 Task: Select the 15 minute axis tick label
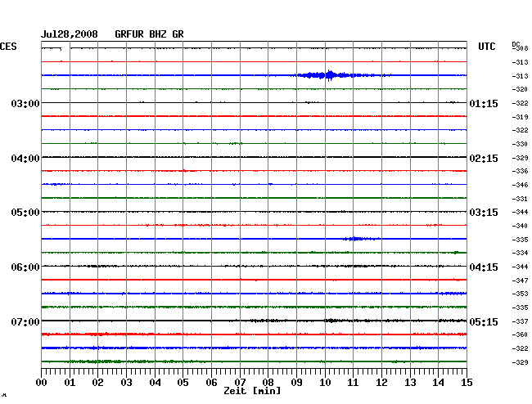click(x=467, y=382)
